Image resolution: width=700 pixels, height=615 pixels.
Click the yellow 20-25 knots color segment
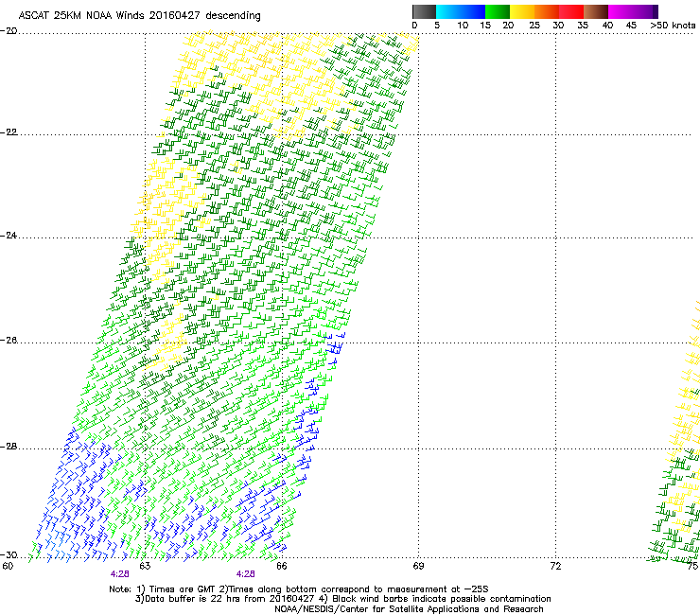(x=522, y=11)
